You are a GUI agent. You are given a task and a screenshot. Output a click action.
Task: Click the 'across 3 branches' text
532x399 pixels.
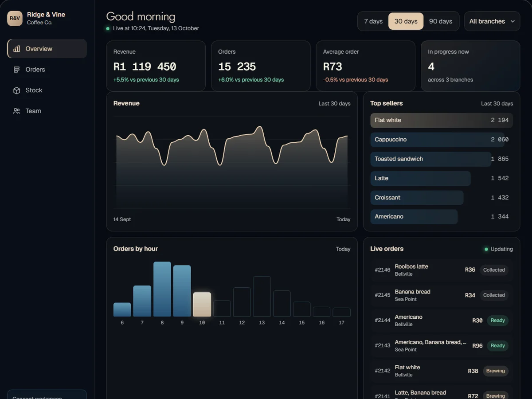coord(450,80)
